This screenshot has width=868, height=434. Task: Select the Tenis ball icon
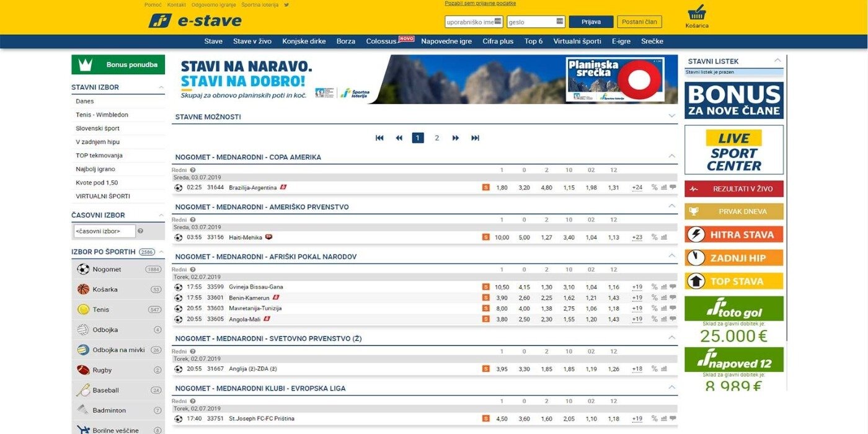coord(83,309)
